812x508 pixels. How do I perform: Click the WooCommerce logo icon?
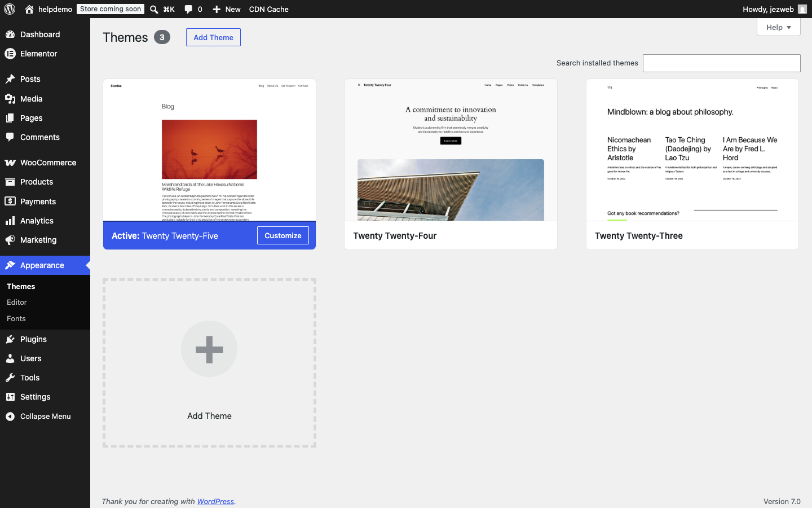[x=10, y=163]
